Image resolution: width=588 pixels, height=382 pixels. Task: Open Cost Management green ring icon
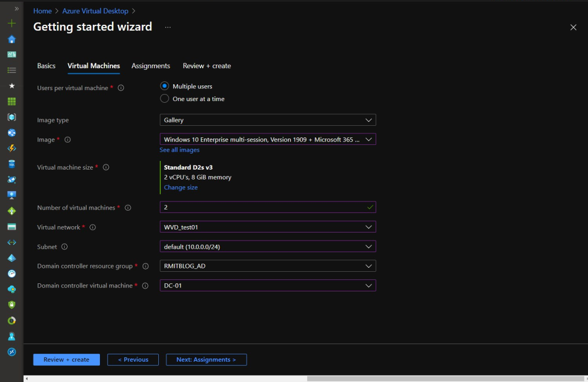point(12,321)
